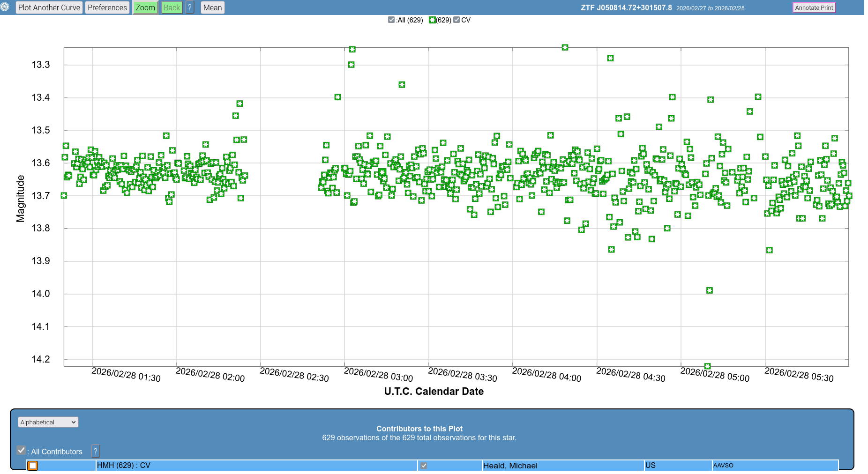Toggle the CV band checkbox
The width and height of the screenshot is (868, 474).
pyautogui.click(x=456, y=20)
